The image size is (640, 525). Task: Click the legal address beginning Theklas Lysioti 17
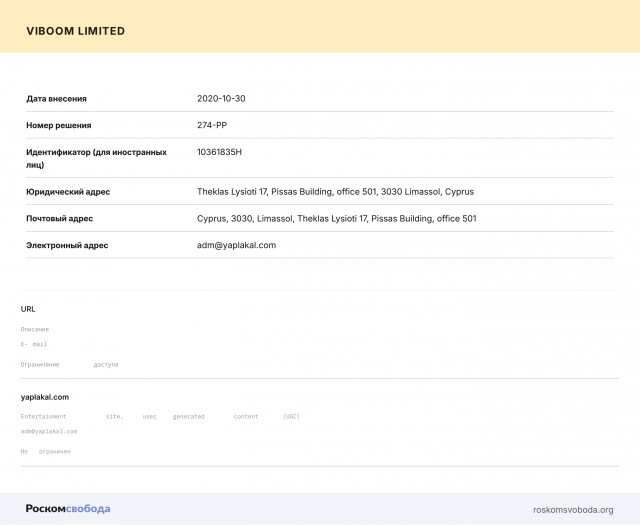tap(336, 192)
